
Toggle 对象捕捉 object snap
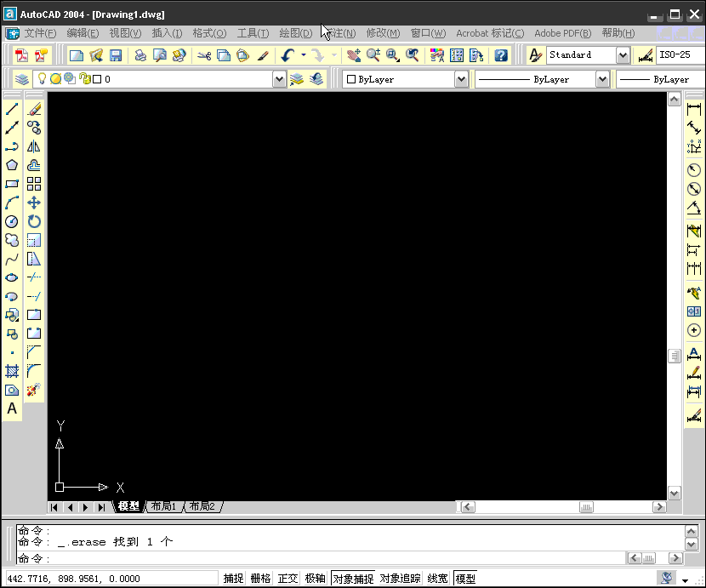pyautogui.click(x=353, y=578)
